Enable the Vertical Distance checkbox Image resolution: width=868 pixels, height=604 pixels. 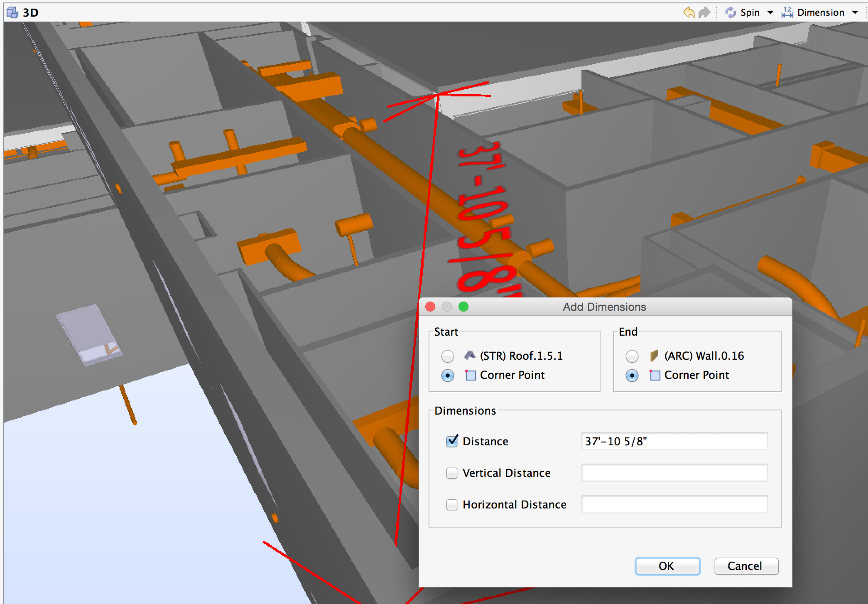452,473
